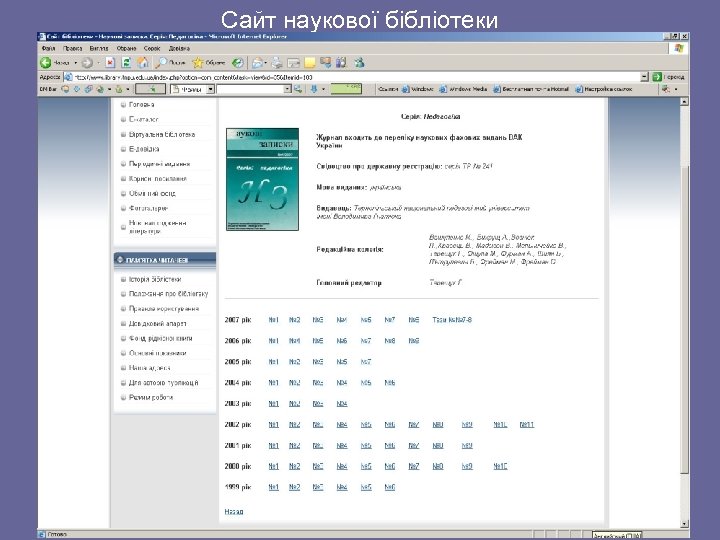Click the yellow Discuss note icon
Viewport: 720px width, 540px height.
pyautogui.click(x=310, y=62)
